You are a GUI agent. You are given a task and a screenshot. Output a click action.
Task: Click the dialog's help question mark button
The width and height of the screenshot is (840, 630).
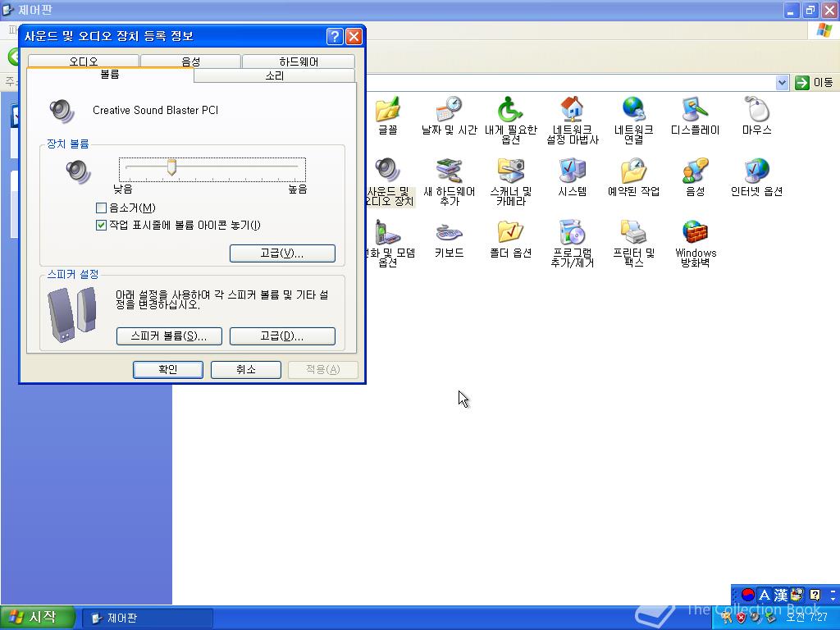(335, 36)
